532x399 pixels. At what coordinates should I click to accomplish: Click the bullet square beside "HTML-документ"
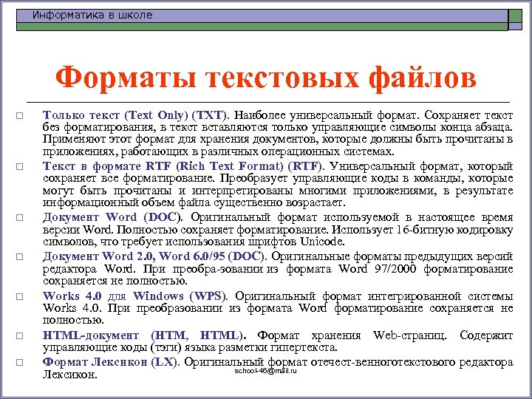click(20, 336)
